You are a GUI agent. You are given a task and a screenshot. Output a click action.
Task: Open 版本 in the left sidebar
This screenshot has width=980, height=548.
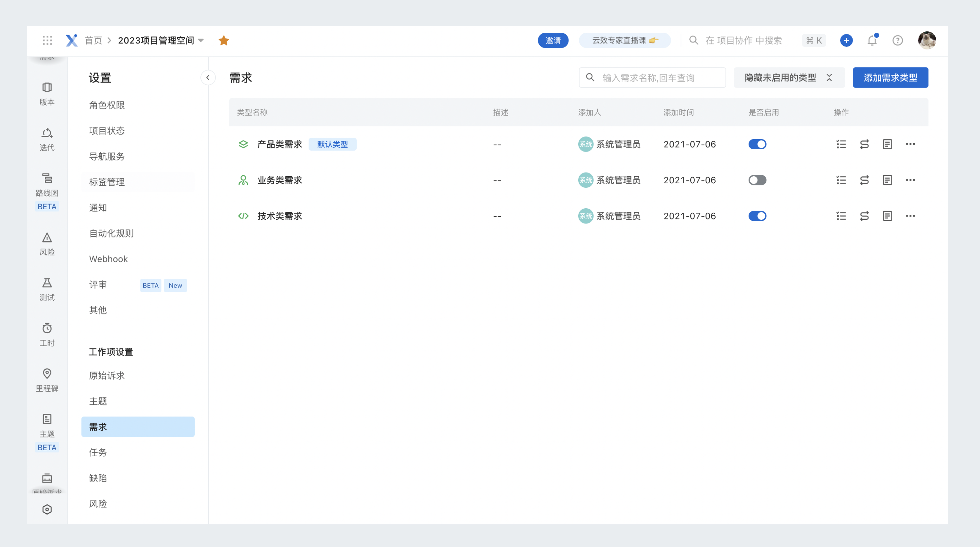47,94
